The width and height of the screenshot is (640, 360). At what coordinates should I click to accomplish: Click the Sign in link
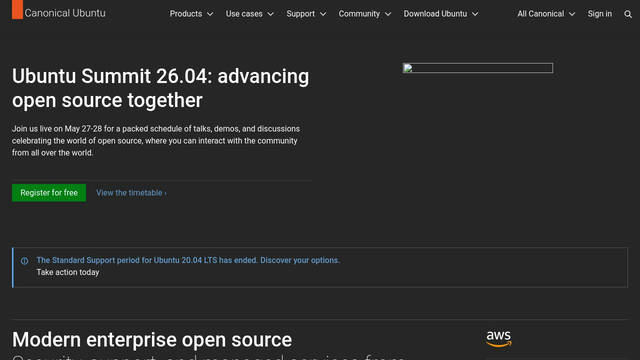600,14
